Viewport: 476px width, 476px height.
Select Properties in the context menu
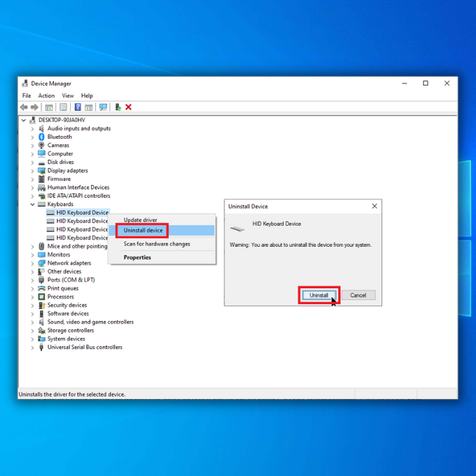tap(137, 258)
